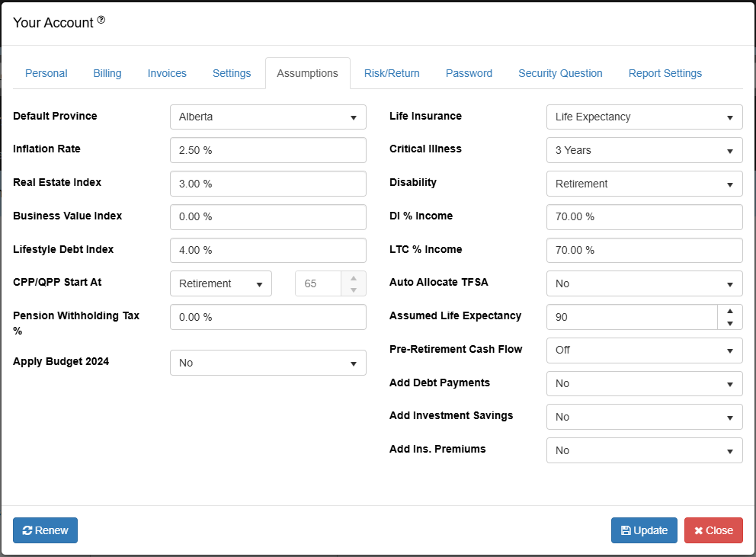This screenshot has width=756, height=557.
Task: Decrease Assumed Life Expectancy with down arrow
Action: click(x=730, y=323)
